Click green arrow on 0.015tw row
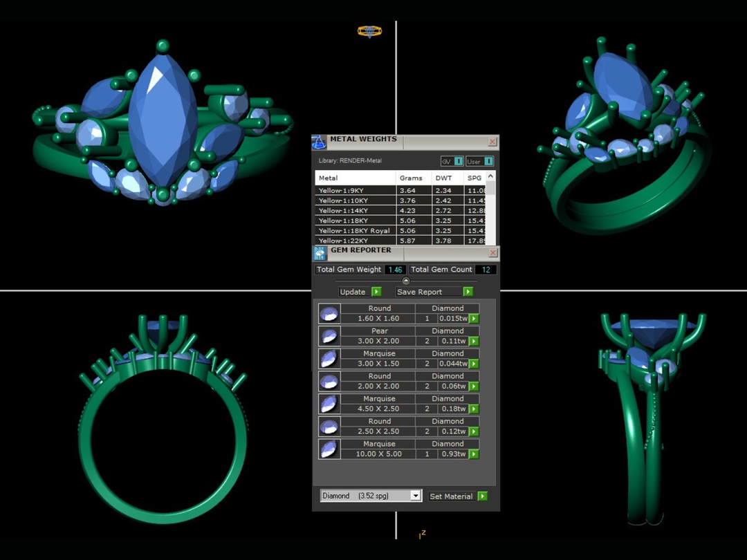This screenshot has height=560, width=747. coord(474,319)
